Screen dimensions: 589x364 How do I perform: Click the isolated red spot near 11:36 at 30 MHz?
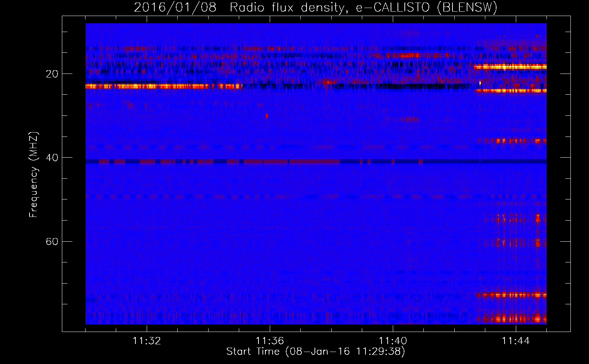click(267, 116)
